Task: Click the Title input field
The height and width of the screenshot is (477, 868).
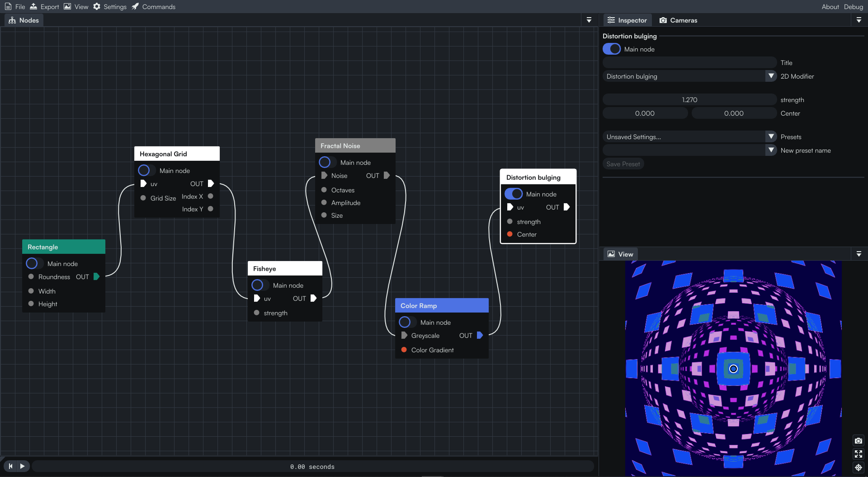Action: coord(689,62)
